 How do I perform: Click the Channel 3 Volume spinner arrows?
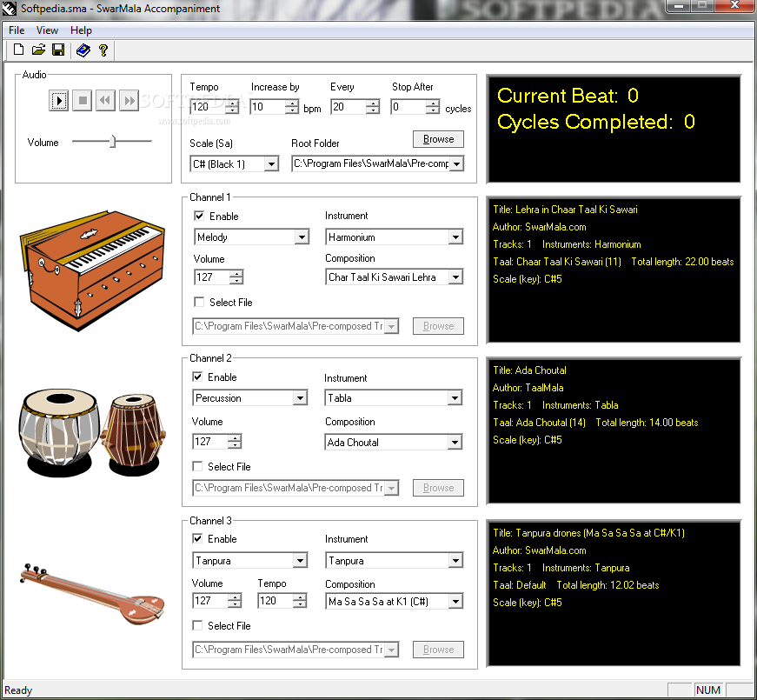coord(235,601)
